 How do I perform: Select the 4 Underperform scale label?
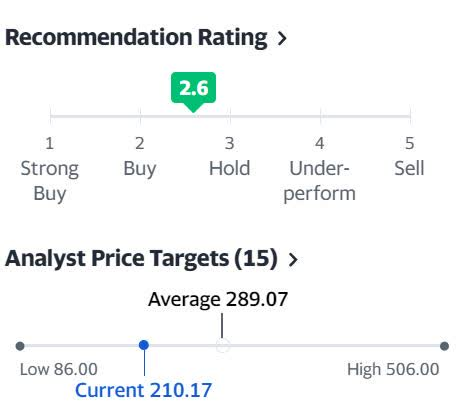[x=319, y=169]
